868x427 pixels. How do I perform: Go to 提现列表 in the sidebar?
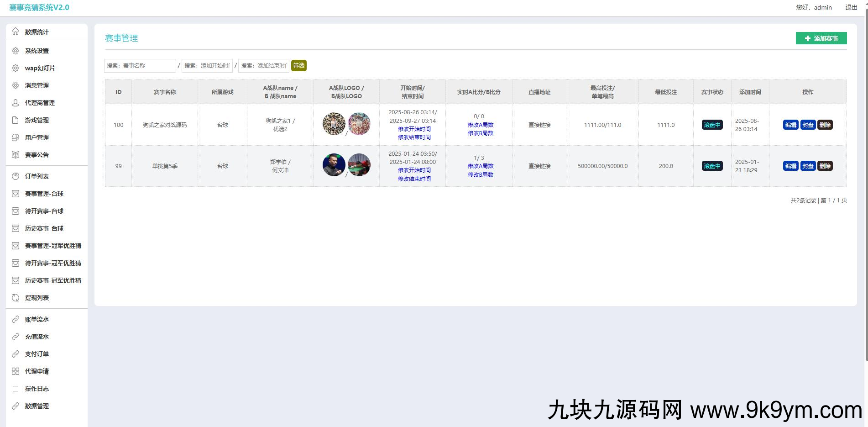point(37,298)
